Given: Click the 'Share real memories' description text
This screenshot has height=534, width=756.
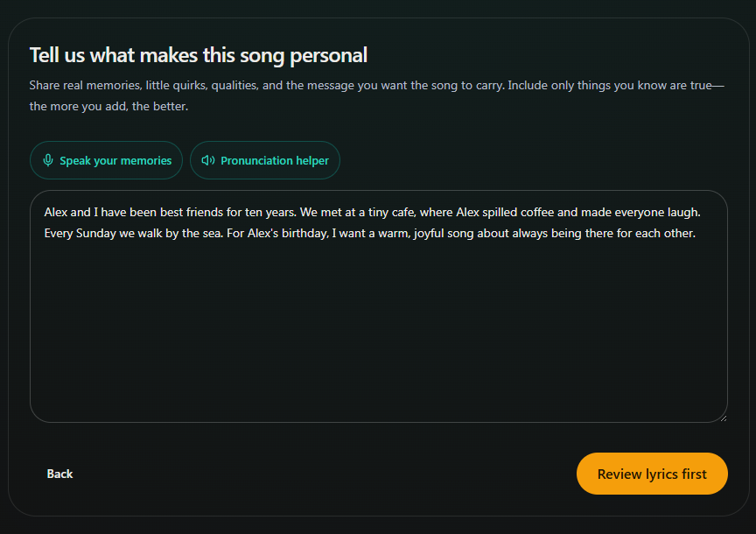Looking at the screenshot, I should click(x=376, y=95).
